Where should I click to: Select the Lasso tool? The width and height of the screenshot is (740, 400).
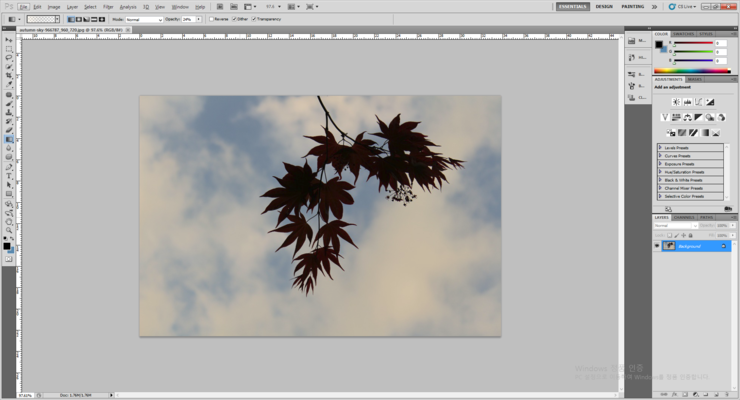click(9, 57)
